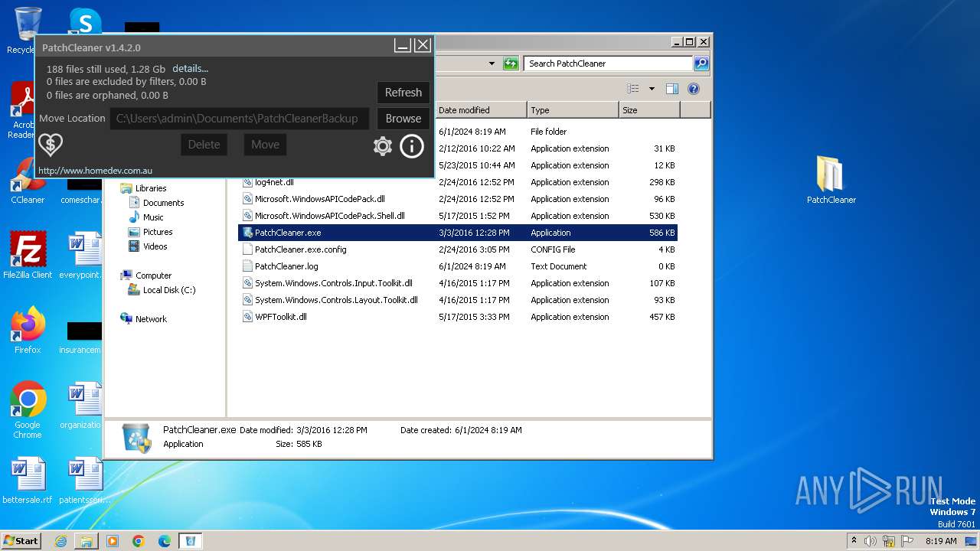Select Microsoft.WindowsAPICodePack.dll file
The width and height of the screenshot is (980, 551).
[x=319, y=199]
